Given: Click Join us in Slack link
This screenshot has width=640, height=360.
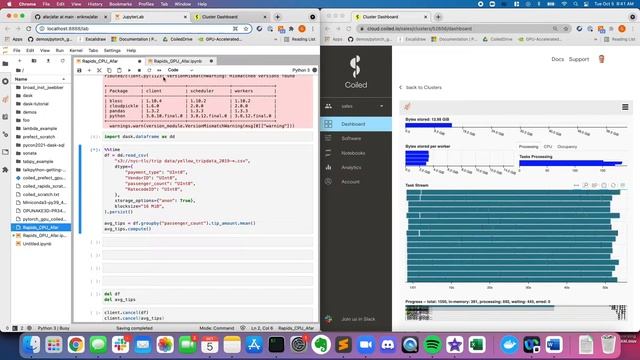Looking at the screenshot, I should pos(358,319).
